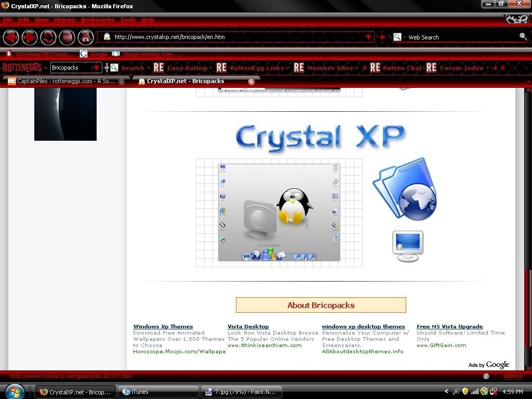Screen dimensions: 532x399
Task: Click the search engine icon in Web Search box
Action: tap(397, 37)
